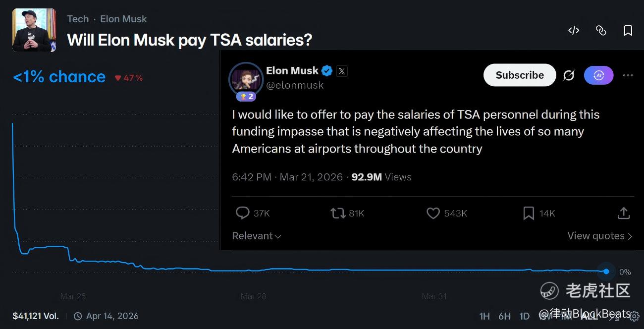This screenshot has width=644, height=329.
Task: Open chart settings gear icon
Action: tap(635, 316)
